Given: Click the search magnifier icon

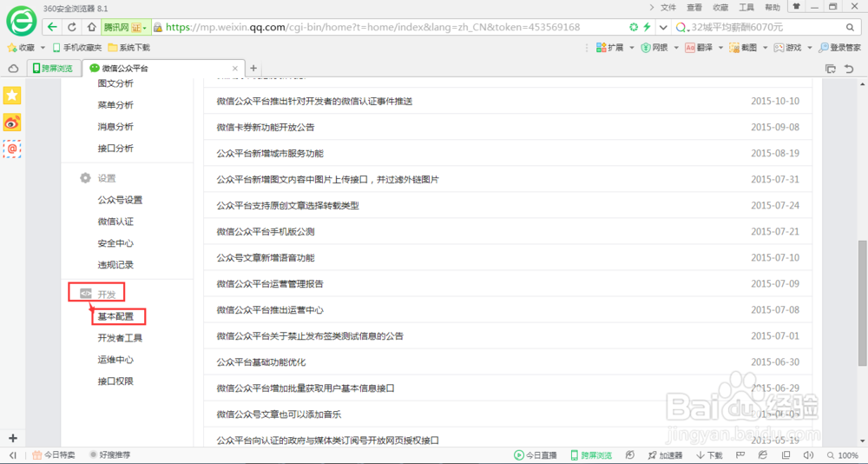Looking at the screenshot, I should (x=851, y=27).
